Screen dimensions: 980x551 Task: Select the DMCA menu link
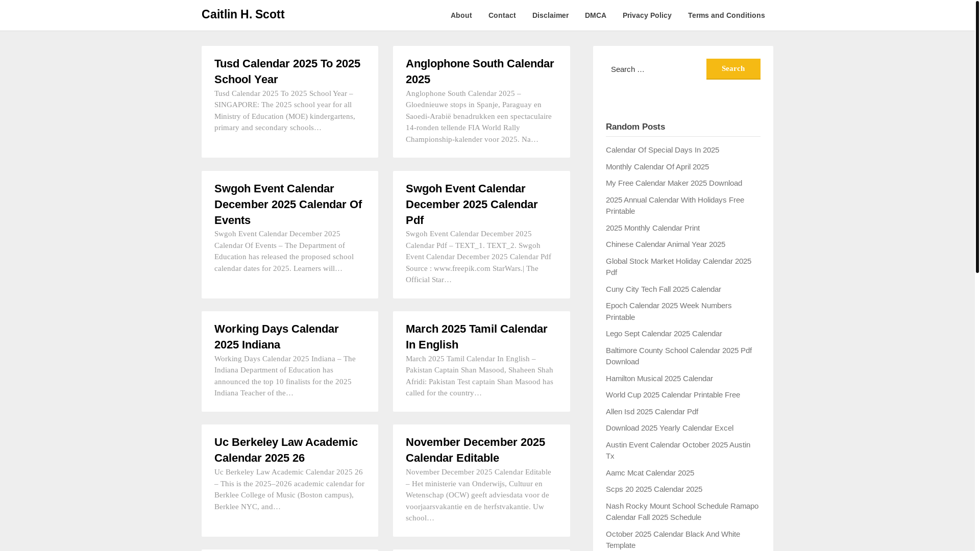(595, 15)
